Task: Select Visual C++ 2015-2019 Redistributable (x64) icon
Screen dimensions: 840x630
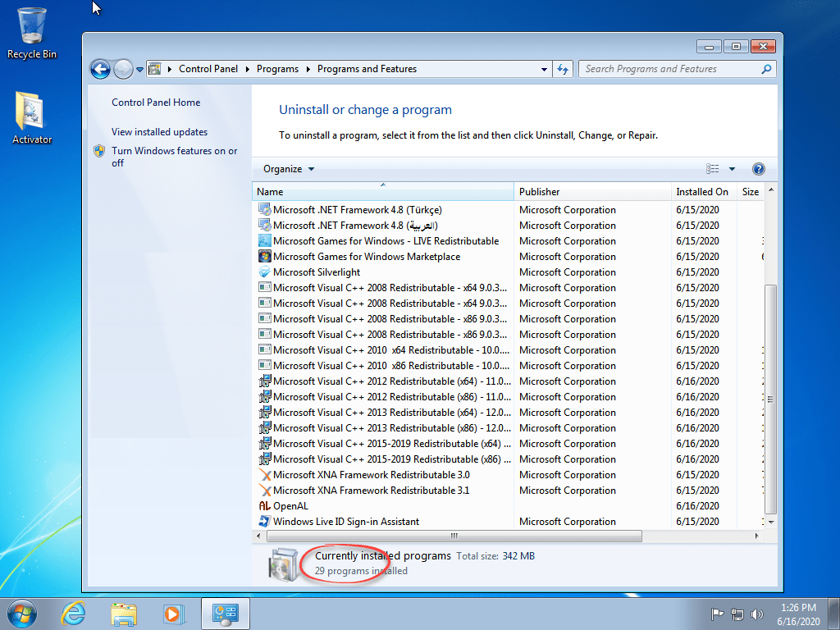Action: [265, 443]
